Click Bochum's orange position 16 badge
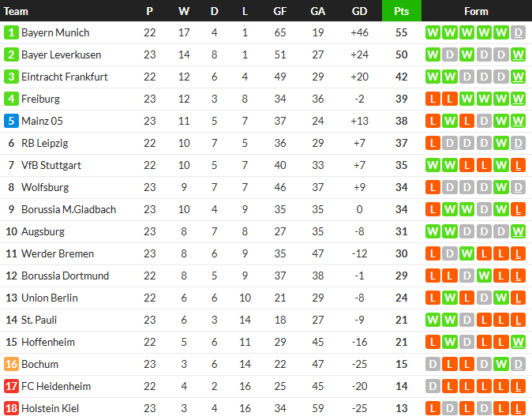 [x=11, y=365]
